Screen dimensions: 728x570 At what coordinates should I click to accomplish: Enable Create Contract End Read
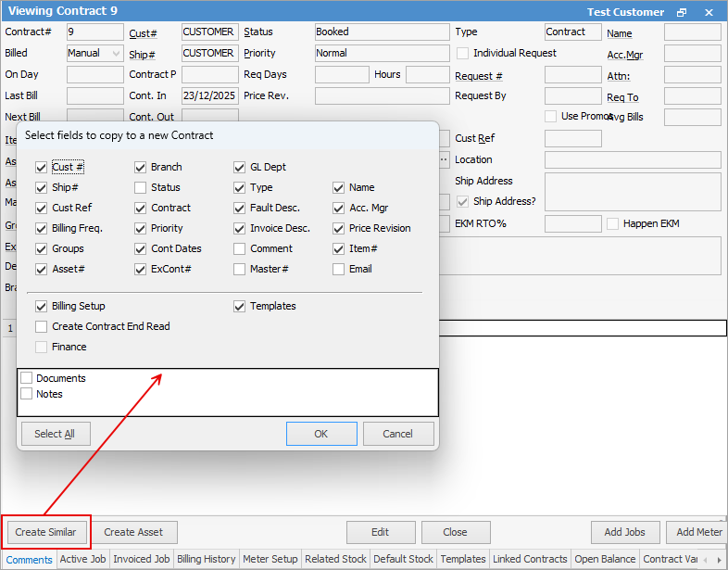pos(42,326)
